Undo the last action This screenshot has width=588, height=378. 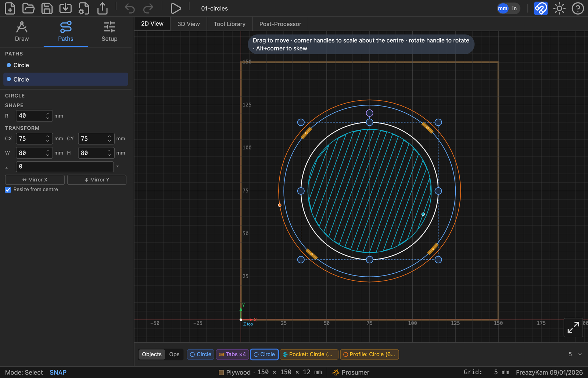(130, 8)
